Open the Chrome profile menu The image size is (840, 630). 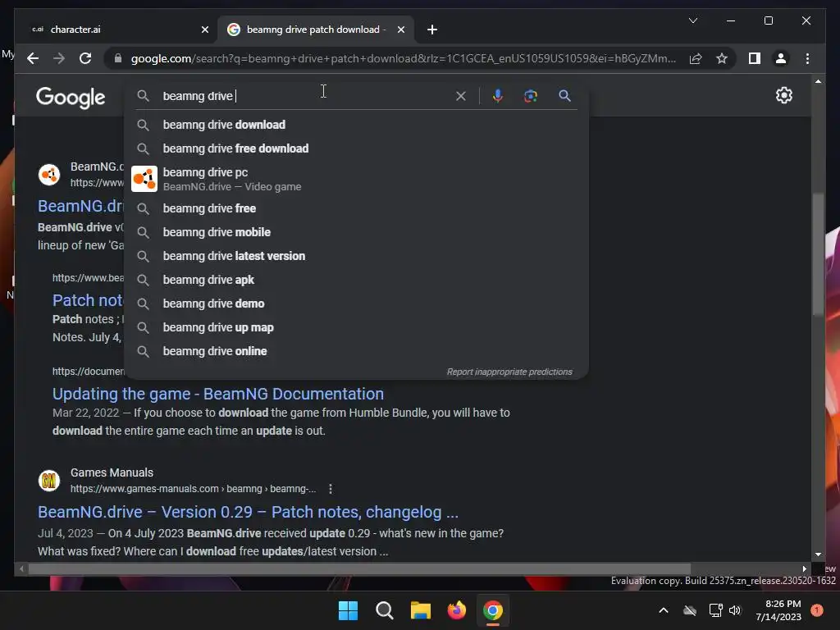[x=781, y=58]
